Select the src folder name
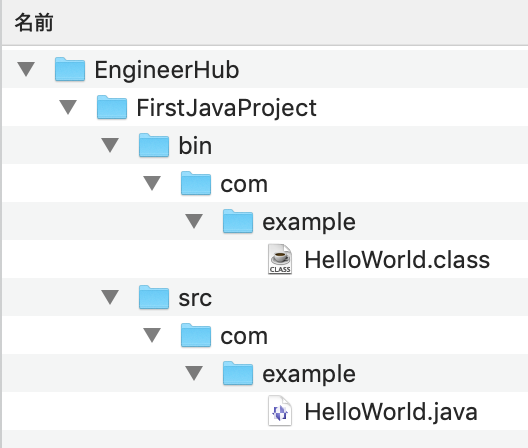Screen dimensions: 528x448 pos(195,298)
